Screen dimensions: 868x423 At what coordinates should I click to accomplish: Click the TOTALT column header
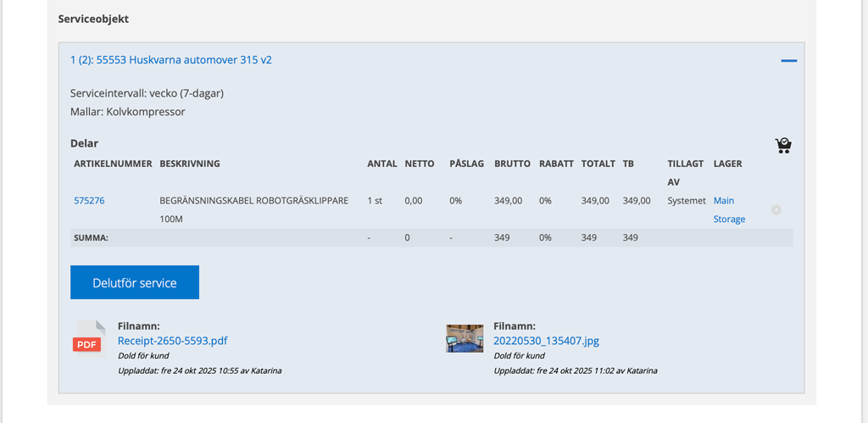(x=598, y=164)
